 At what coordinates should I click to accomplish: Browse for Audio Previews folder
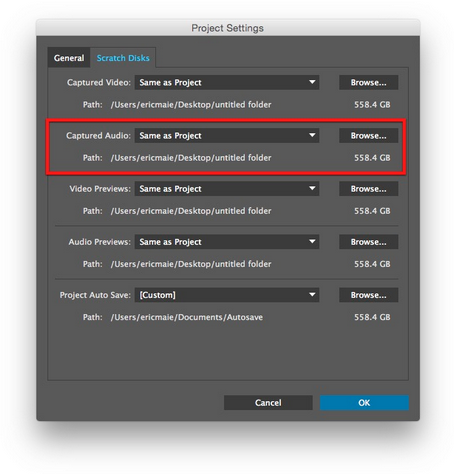(x=368, y=242)
